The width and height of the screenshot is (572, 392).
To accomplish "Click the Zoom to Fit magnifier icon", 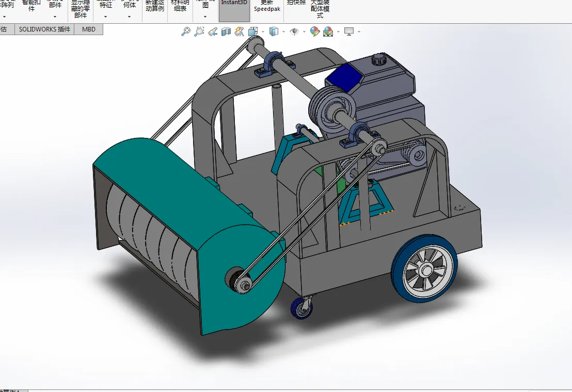I will pyautogui.click(x=186, y=32).
